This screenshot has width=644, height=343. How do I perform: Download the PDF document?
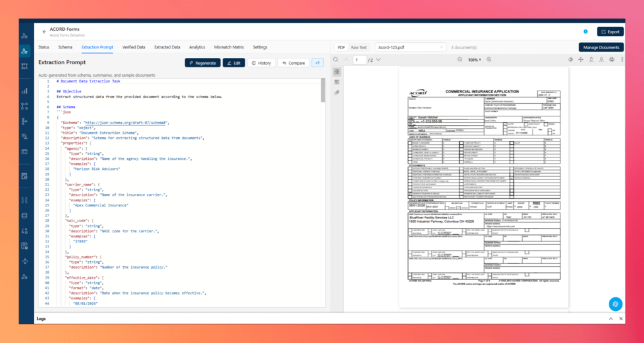(x=601, y=60)
